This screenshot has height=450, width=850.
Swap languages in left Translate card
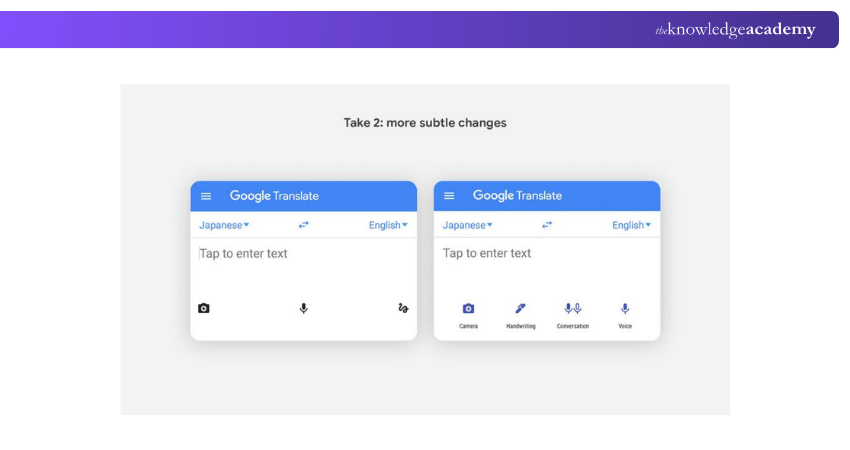coord(304,224)
